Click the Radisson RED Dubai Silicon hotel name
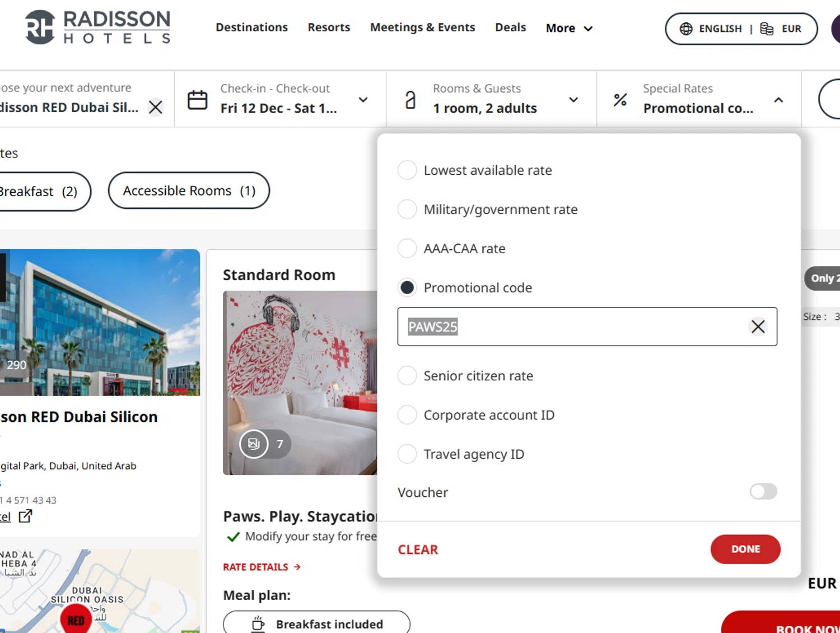Image resolution: width=840 pixels, height=633 pixels. [79, 417]
